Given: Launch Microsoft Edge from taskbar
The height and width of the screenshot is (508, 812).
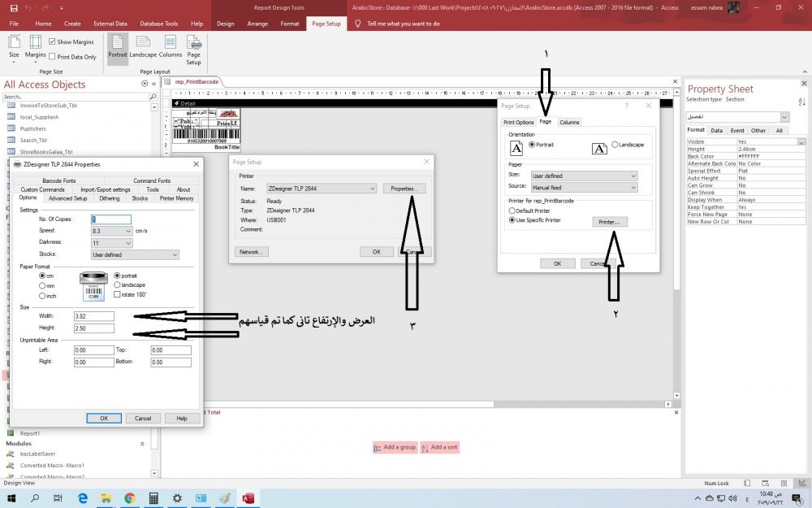Looking at the screenshot, I should [82, 499].
